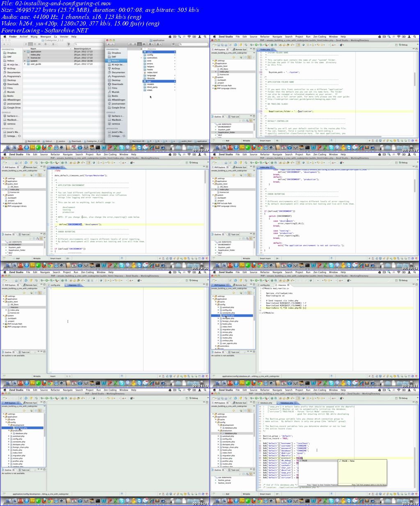Image resolution: width=420 pixels, height=506 pixels.
Task: Open "Archief" menu in 00:00:49 Finder menu bar
Action: click(24, 37)
